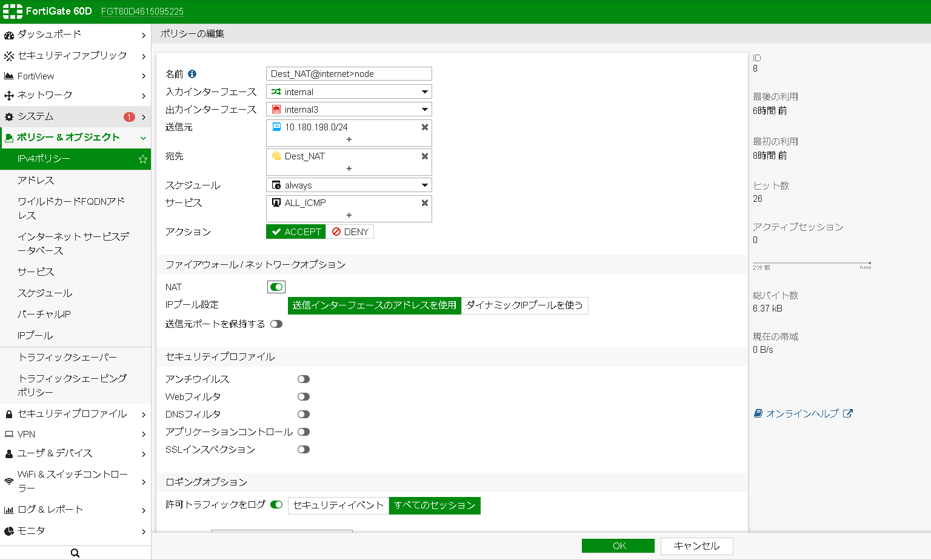Click the User & Device person icon
This screenshot has height=560, width=931.
point(8,453)
